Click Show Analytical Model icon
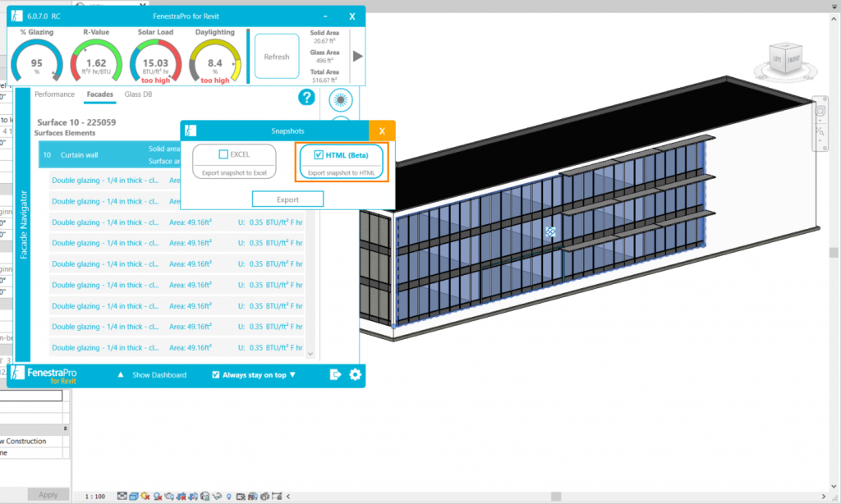Screen dimensions: 841x504 click(x=253, y=497)
